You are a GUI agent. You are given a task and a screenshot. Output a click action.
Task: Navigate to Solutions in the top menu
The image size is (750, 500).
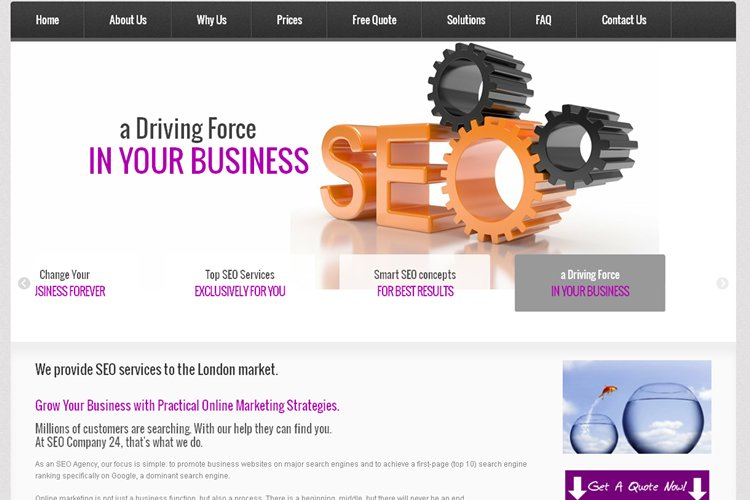click(466, 20)
